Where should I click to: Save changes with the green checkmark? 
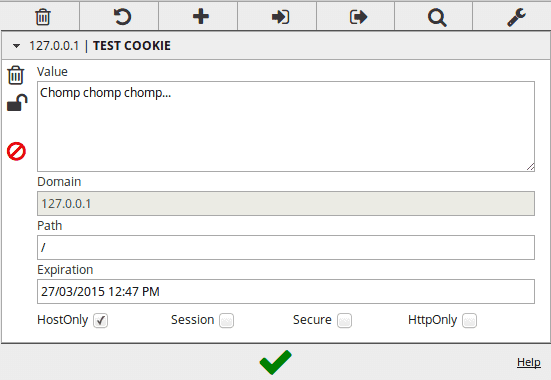(276, 362)
